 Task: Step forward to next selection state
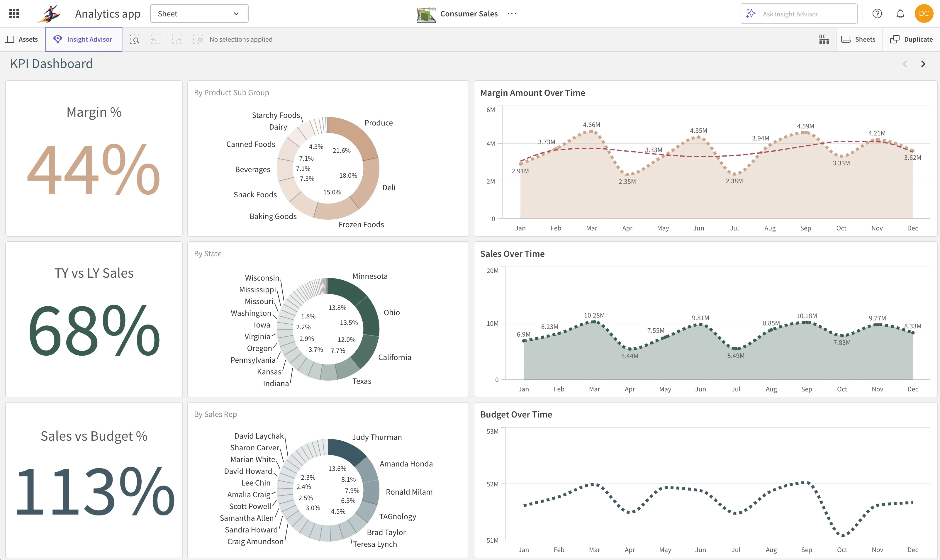[x=177, y=39]
